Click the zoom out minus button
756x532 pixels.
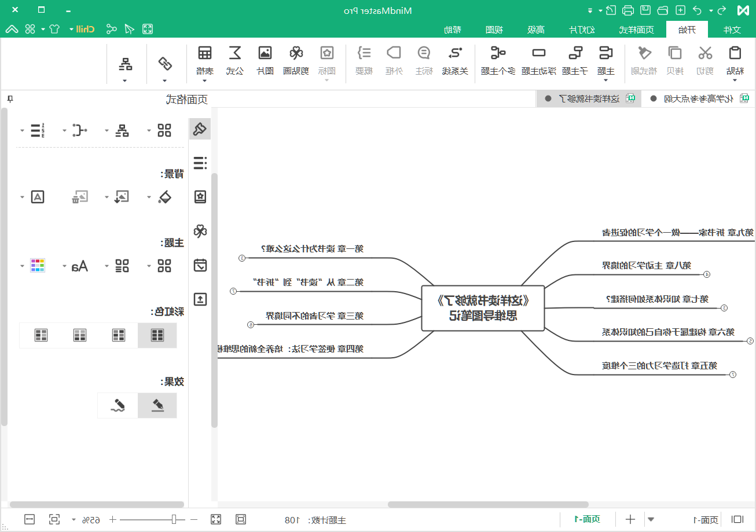coord(194,519)
